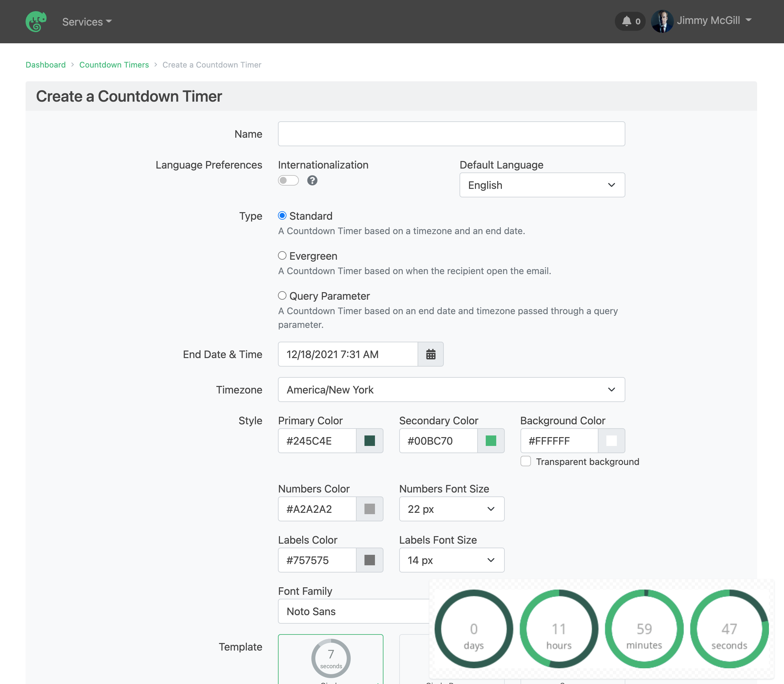
Task: Select the Evergreen timer type
Action: coord(282,256)
